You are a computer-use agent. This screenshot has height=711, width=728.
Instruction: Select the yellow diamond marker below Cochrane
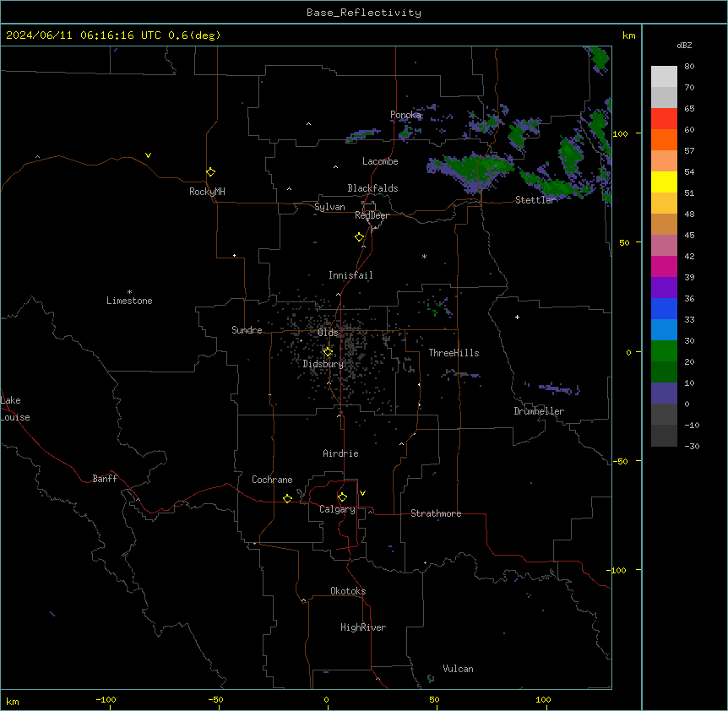(287, 498)
